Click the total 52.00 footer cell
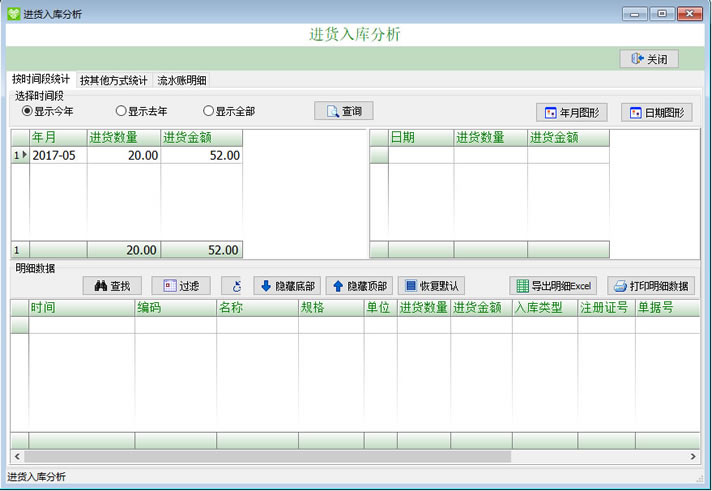 tap(202, 250)
